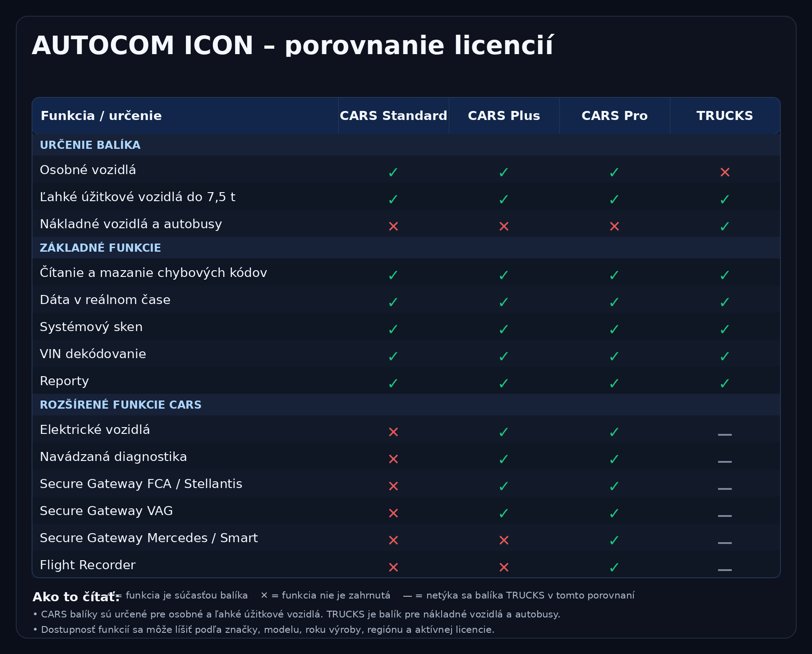Click the URČENIE BALÍKA section header
812x654 pixels.
click(x=90, y=145)
